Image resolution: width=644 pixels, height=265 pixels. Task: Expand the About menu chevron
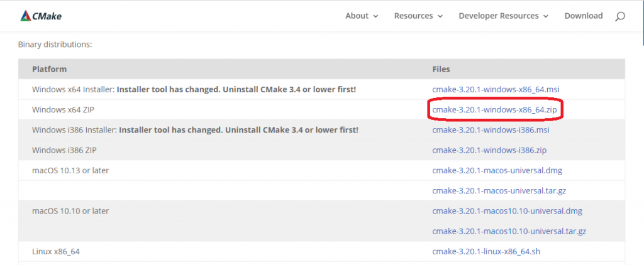pyautogui.click(x=375, y=16)
